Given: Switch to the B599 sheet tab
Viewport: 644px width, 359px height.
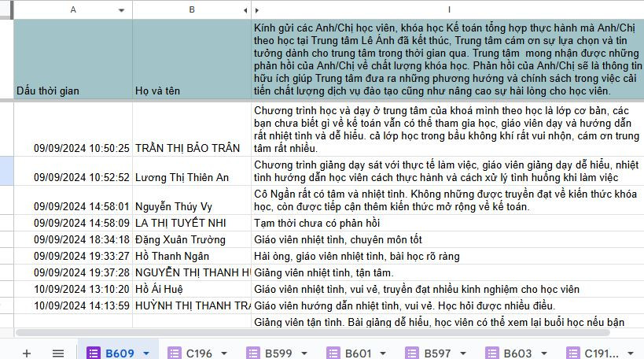Looking at the screenshot, I should (x=279, y=353).
